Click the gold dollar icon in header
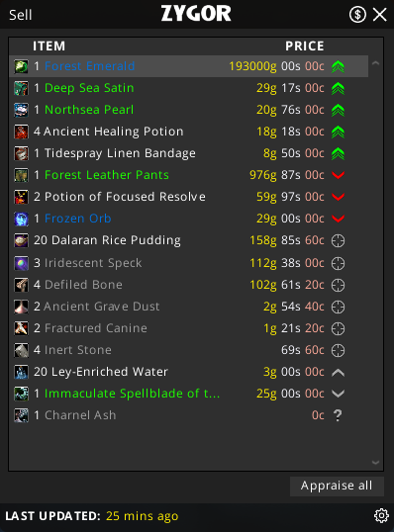Image resolution: width=394 pixels, height=532 pixels. coord(357,15)
